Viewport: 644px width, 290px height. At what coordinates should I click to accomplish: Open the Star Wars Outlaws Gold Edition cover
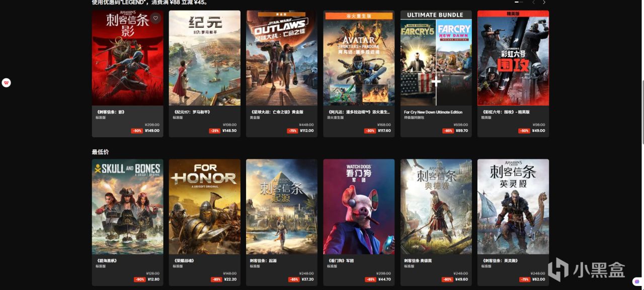tap(282, 58)
